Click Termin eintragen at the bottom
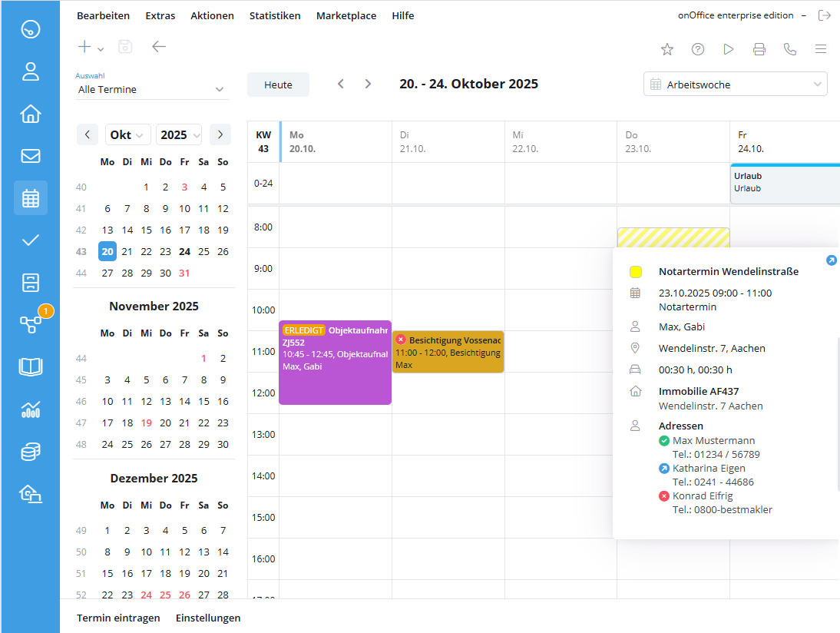The image size is (840, 633). (x=118, y=618)
